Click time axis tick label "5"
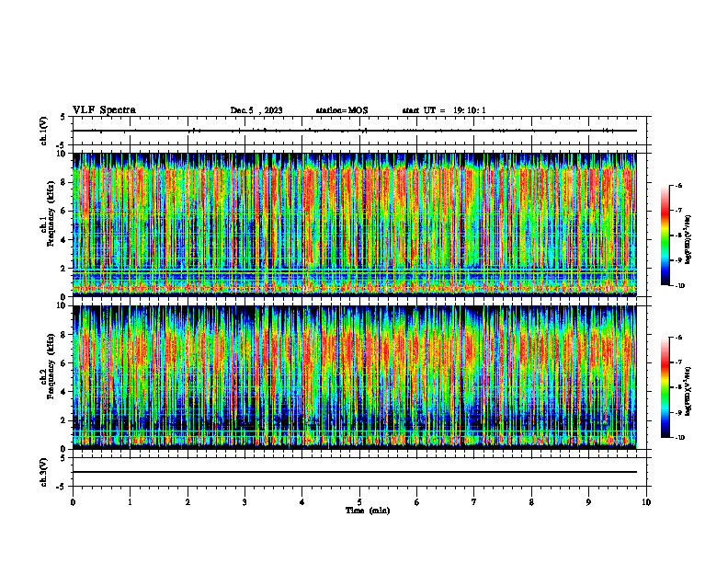 [x=359, y=502]
